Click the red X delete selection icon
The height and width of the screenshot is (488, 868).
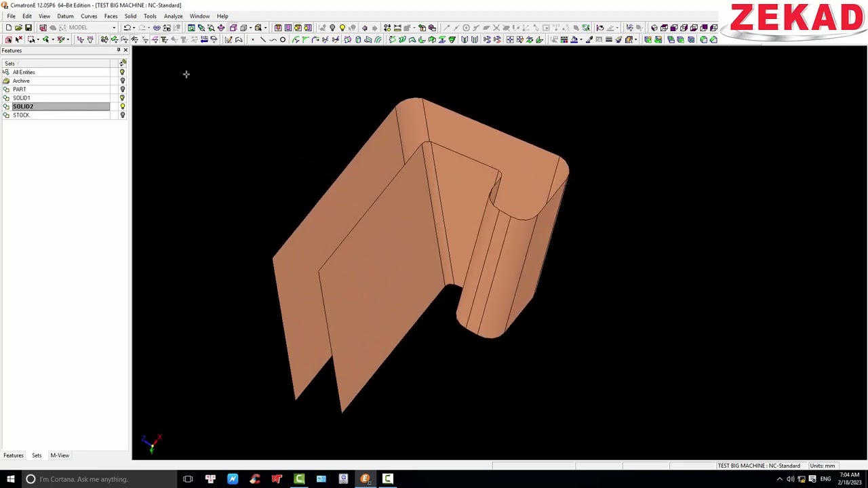(18, 39)
